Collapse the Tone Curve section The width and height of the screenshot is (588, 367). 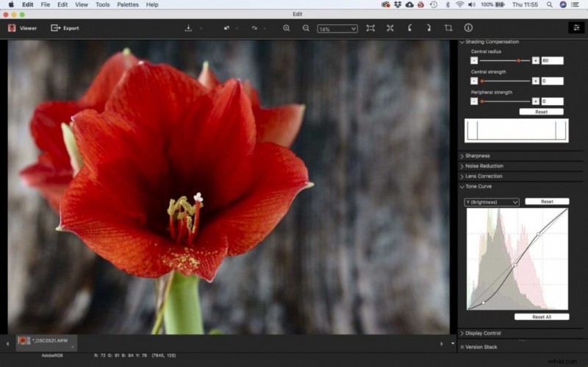[478, 187]
